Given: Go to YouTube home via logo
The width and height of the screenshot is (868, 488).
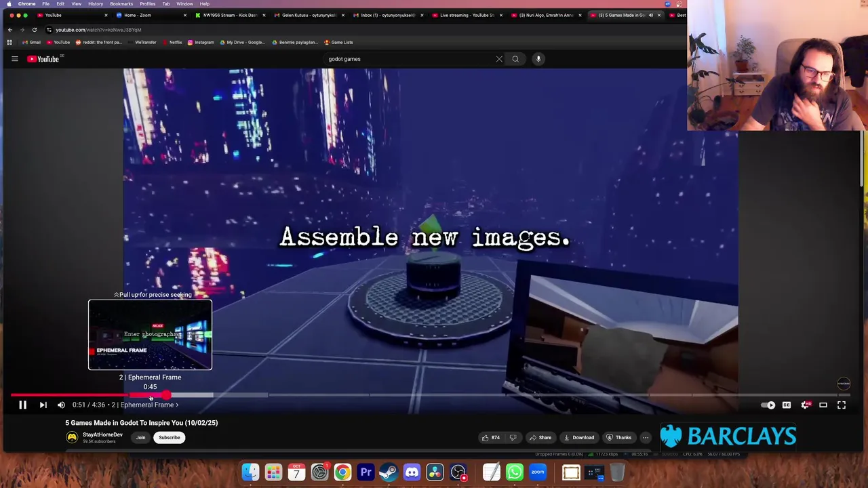Looking at the screenshot, I should (x=43, y=59).
